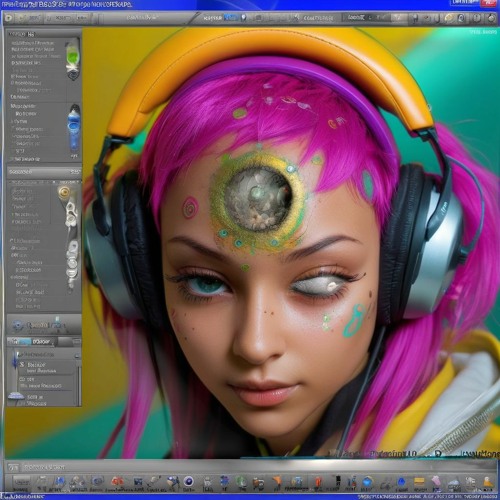Click the dark blue square icon in bottom toolbar
500x500 pixels.
pos(138,482)
